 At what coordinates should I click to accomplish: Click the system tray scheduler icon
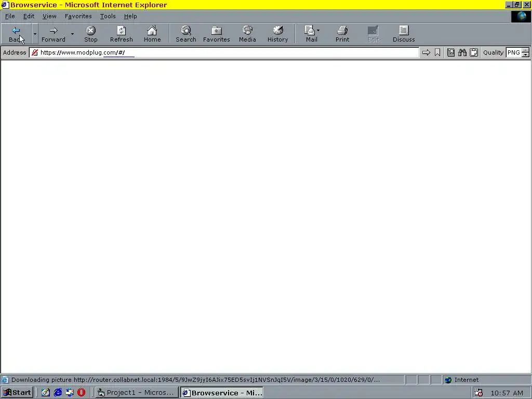478,393
